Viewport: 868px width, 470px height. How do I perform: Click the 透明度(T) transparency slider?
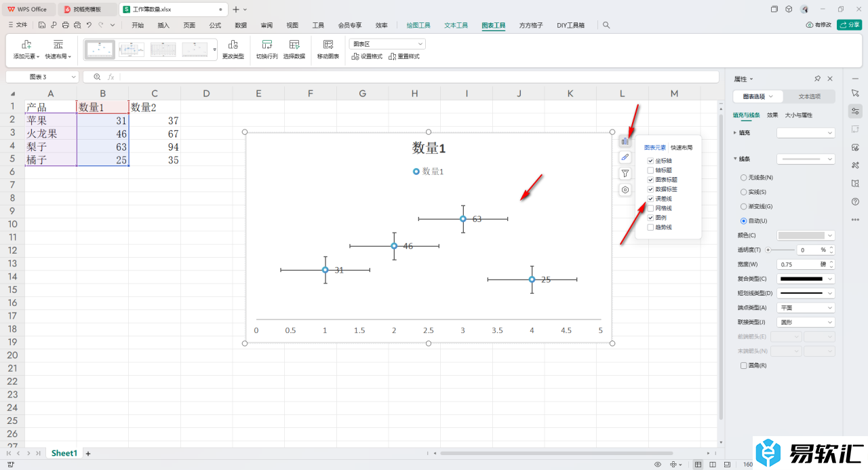(781, 250)
